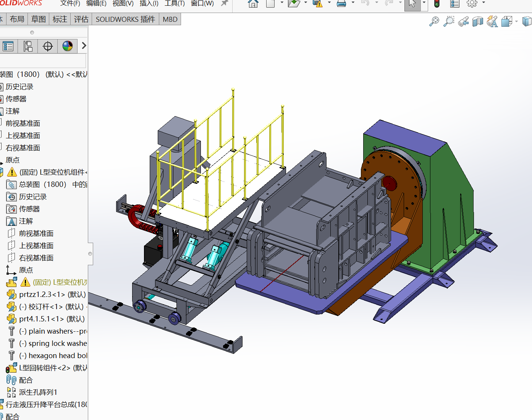
Task: Open the Select tool dropdown arrow
Action: [x=424, y=3]
